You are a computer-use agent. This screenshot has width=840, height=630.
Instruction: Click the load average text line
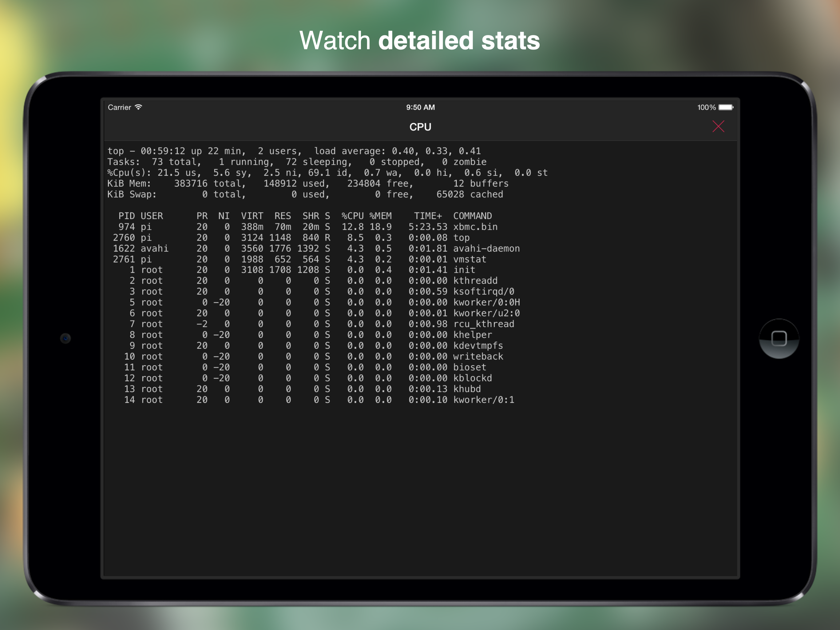click(397, 151)
